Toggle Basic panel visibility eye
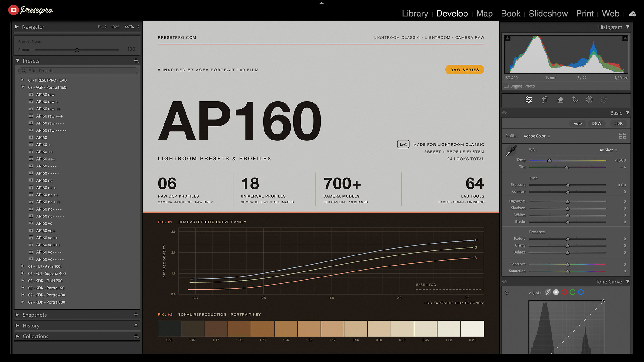The image size is (644, 362). [x=504, y=113]
